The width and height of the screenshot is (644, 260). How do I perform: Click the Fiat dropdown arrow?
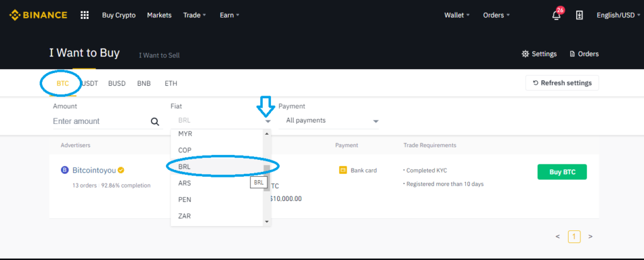coord(268,122)
